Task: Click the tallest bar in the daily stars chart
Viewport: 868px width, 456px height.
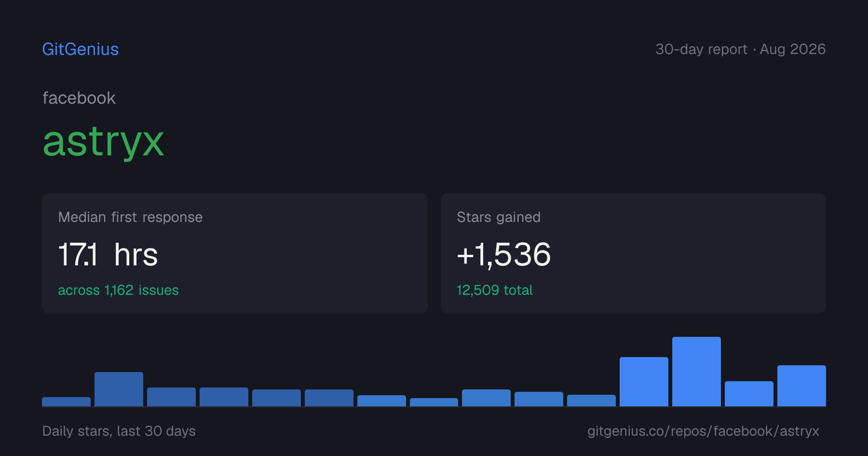Action: point(696,372)
